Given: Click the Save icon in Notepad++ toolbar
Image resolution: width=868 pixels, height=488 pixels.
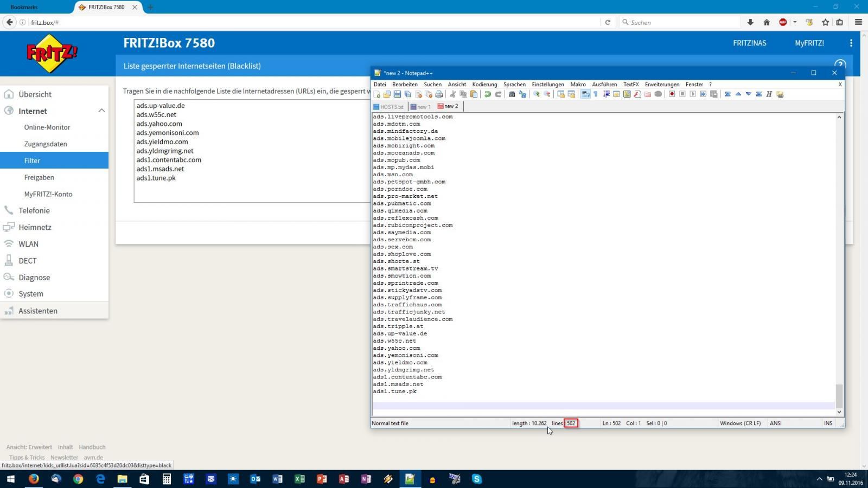Looking at the screenshot, I should click(397, 94).
